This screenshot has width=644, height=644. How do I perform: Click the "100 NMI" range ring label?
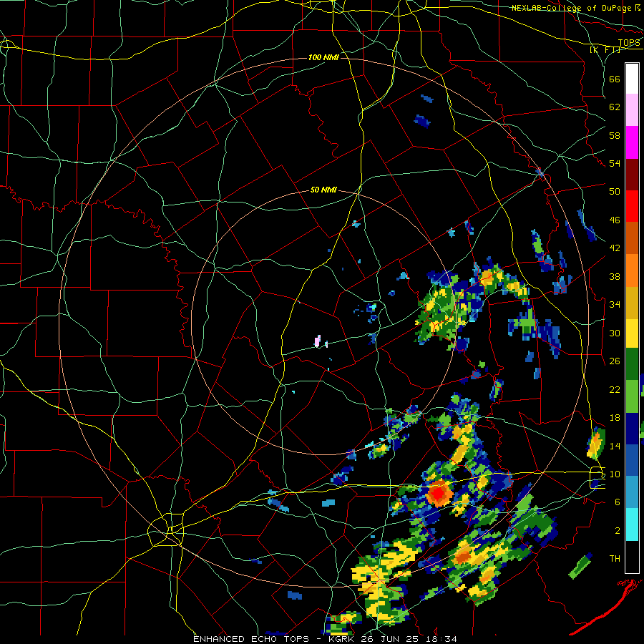pyautogui.click(x=323, y=57)
